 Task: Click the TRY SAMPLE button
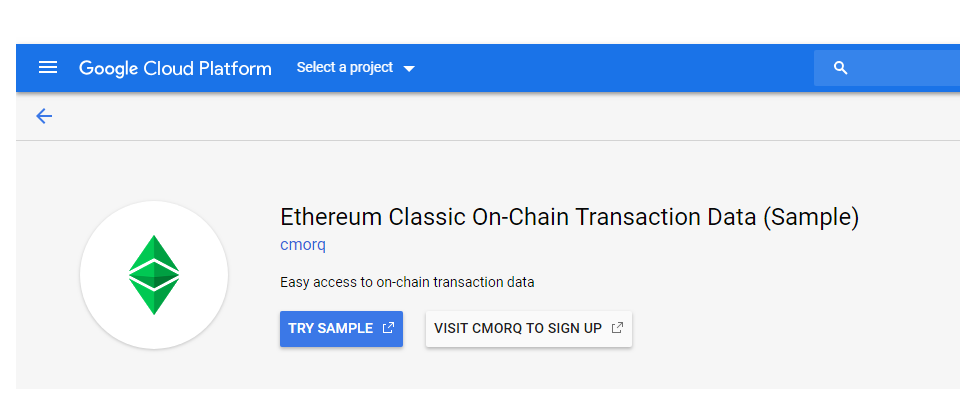tap(341, 329)
